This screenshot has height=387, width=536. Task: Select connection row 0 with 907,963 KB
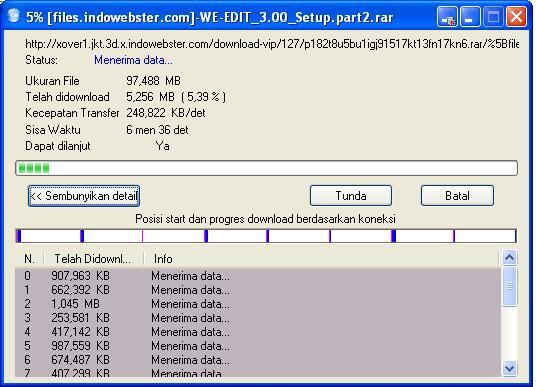[258, 276]
